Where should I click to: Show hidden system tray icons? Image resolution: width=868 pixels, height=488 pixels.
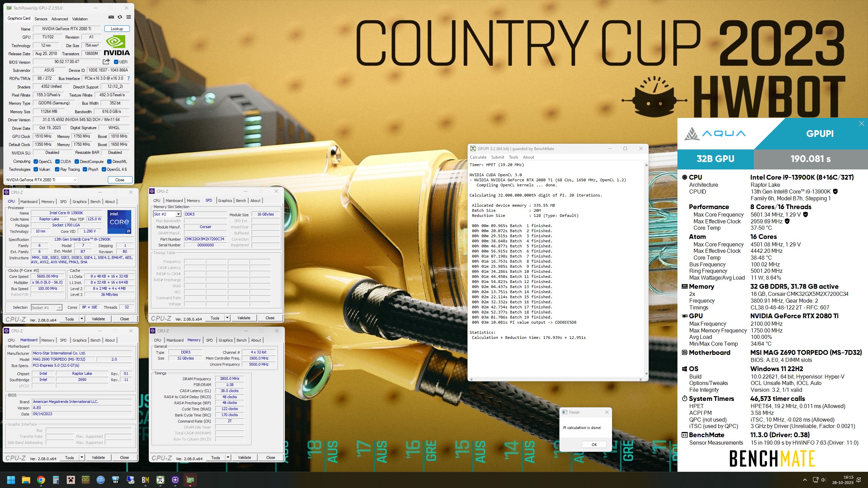point(805,480)
